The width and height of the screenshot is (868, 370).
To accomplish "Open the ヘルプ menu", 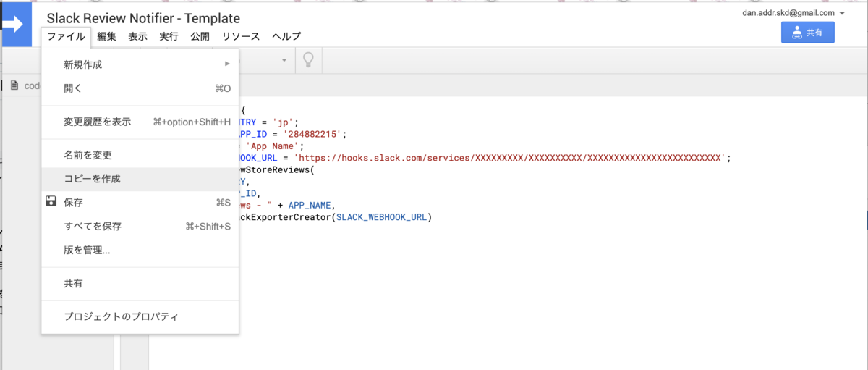I will tap(286, 36).
